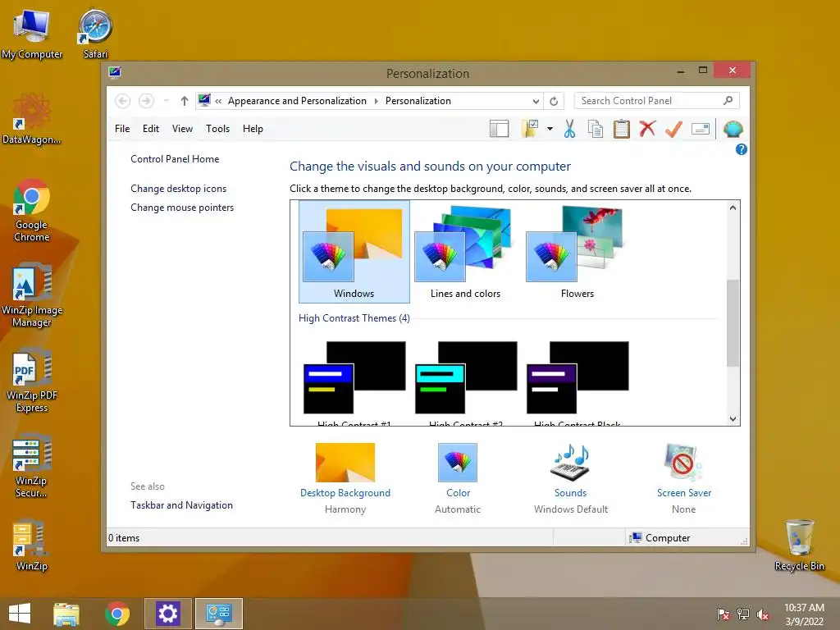Image resolution: width=840 pixels, height=630 pixels.
Task: Click the Cut scissors icon
Action: point(569,129)
